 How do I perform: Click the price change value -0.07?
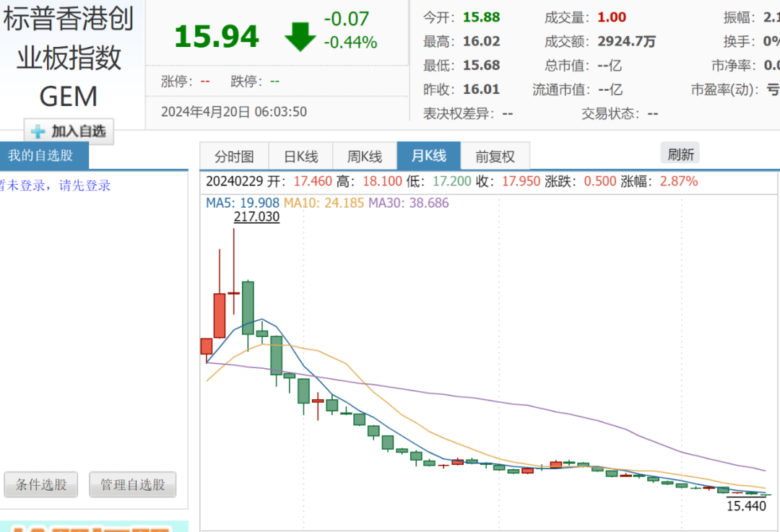click(347, 19)
